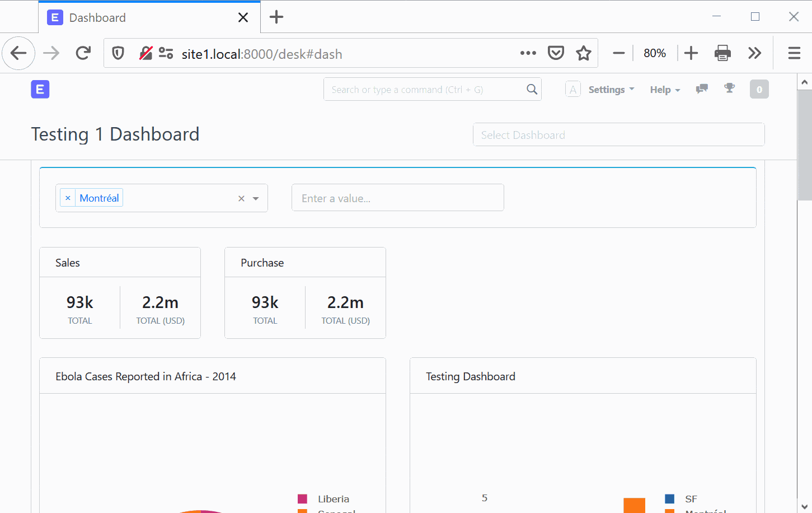Screen dimensions: 812x513
Task: Expand the Montréal filter dropdown arrow
Action: [256, 198]
